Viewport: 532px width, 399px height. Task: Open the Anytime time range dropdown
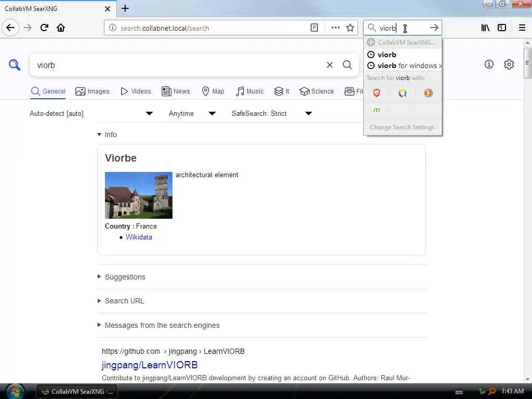tap(192, 113)
